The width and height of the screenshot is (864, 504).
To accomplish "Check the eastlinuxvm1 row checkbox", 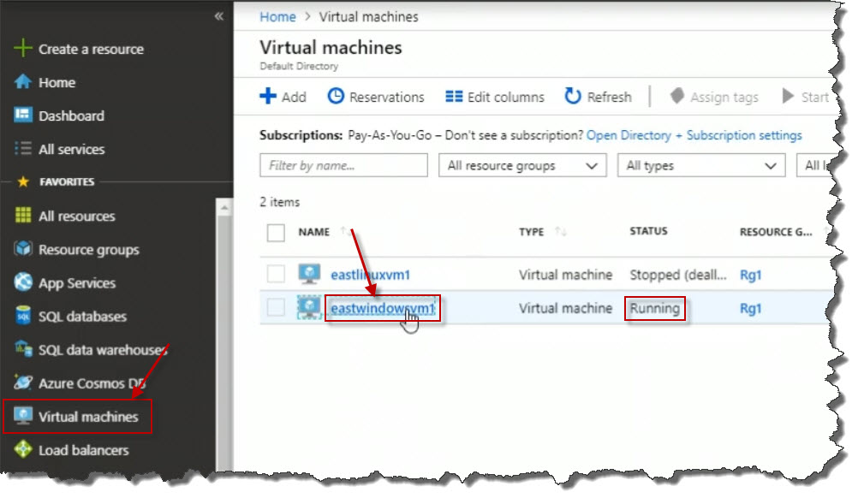I will 276,274.
